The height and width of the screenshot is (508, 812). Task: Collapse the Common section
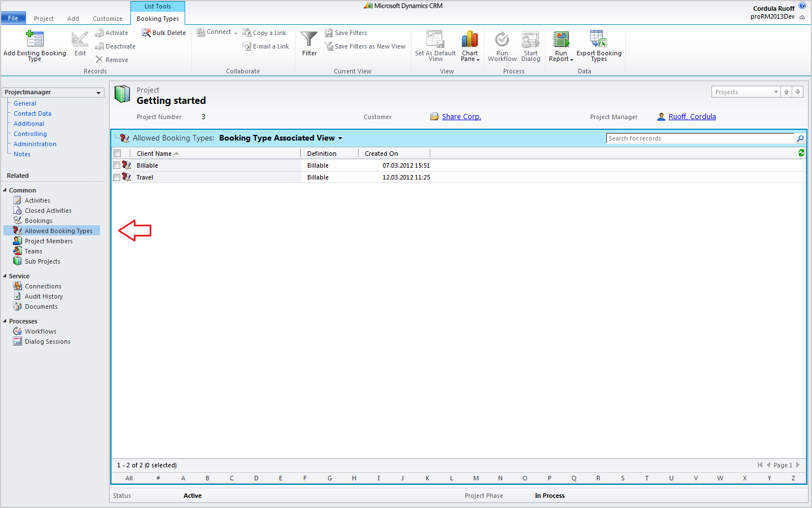(x=5, y=190)
